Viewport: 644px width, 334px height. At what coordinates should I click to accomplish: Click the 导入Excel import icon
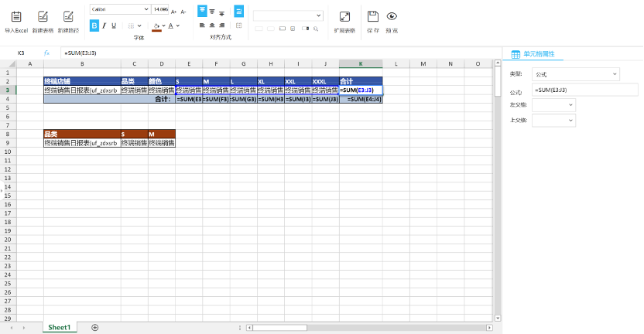(x=15, y=16)
